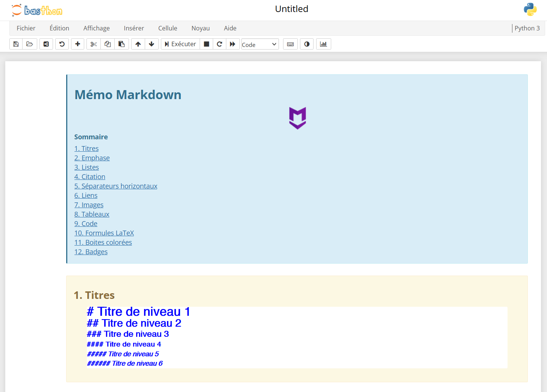Screen dimensions: 547x392
Task: Select the 'Mémo Markdown' heading
Action: tap(128, 95)
